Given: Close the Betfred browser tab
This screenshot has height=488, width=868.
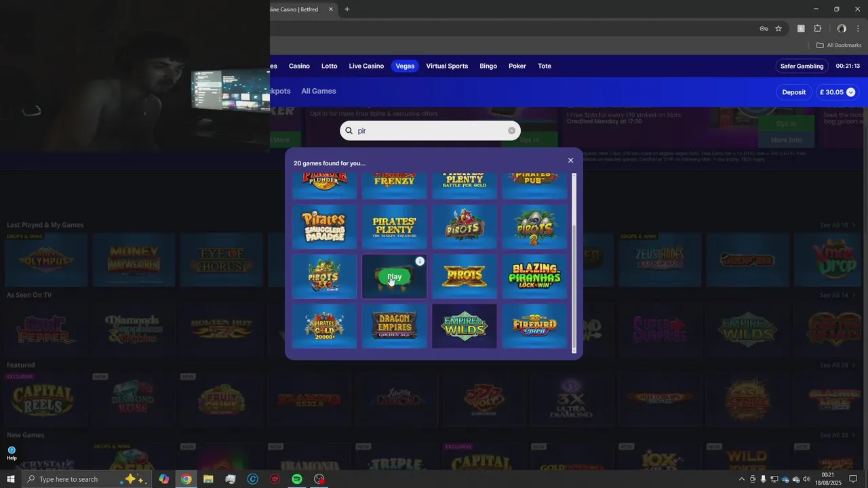Looking at the screenshot, I should click(331, 9).
